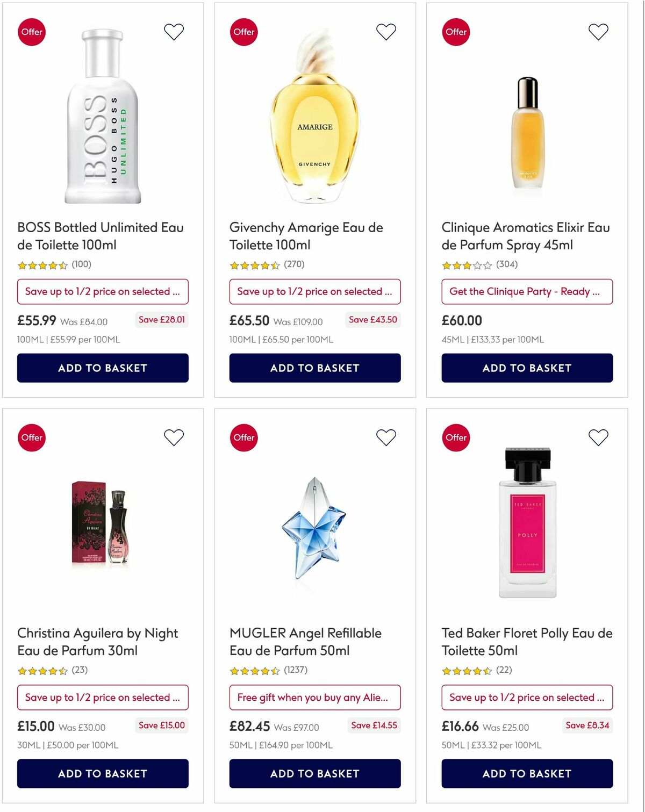The width and height of the screenshot is (645, 812).
Task: Click the star rating on Ted Baker Floret Polly
Action: click(x=465, y=670)
